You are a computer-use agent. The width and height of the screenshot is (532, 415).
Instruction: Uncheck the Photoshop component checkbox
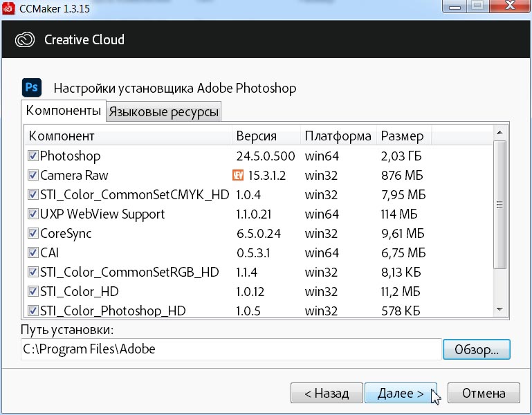[33, 156]
